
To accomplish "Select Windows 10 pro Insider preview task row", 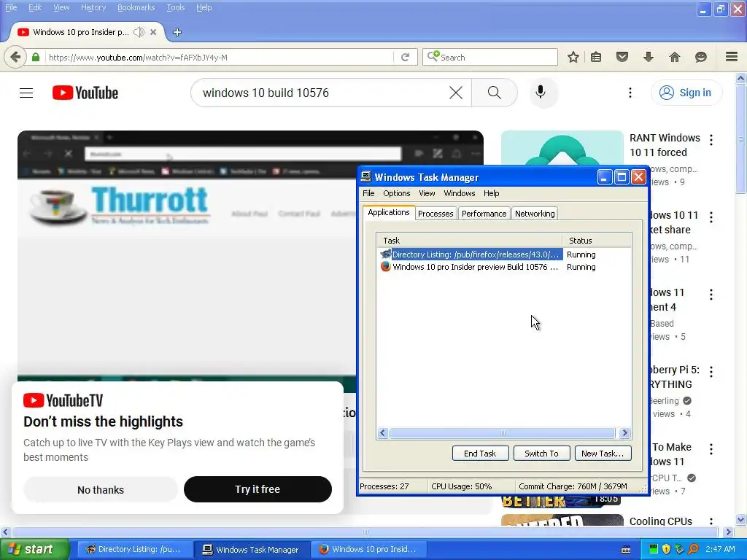I will pyautogui.click(x=506, y=267).
